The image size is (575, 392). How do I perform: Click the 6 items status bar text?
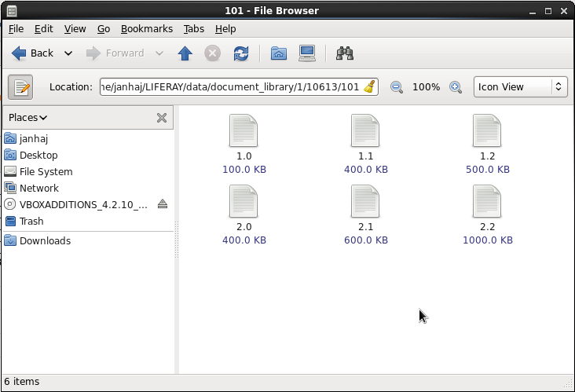point(22,382)
